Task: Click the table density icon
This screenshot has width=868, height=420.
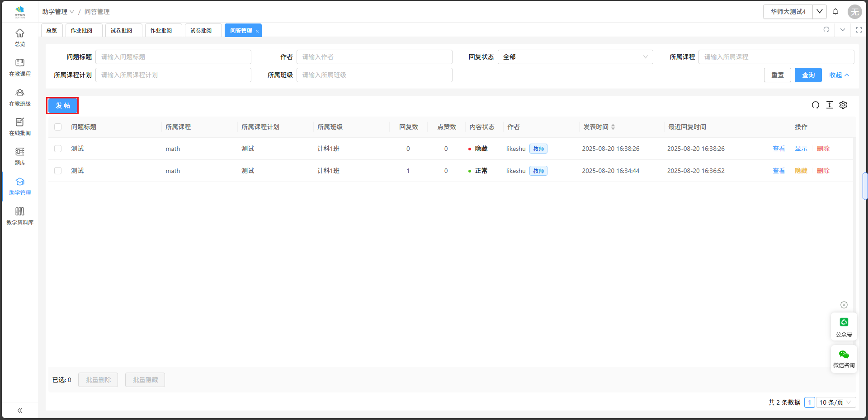Action: pyautogui.click(x=830, y=105)
